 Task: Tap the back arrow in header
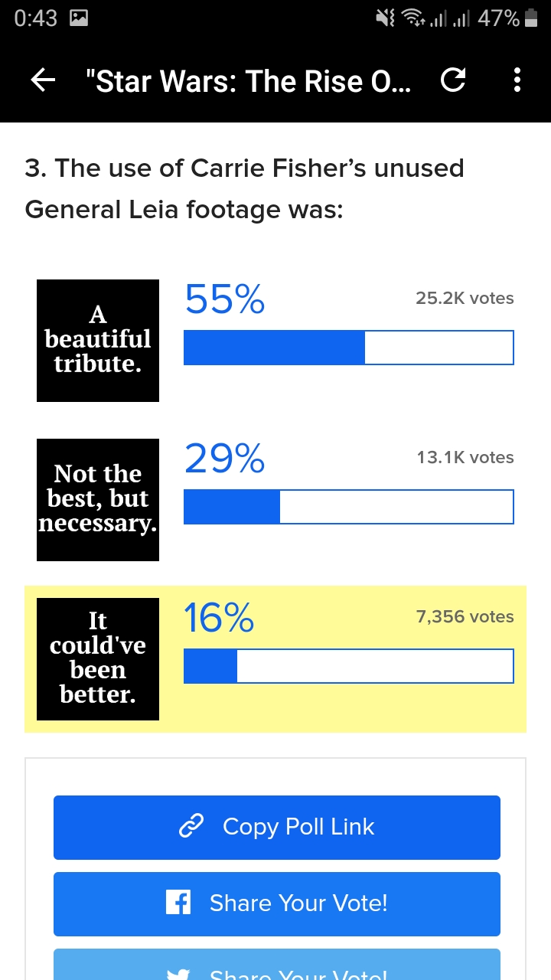pyautogui.click(x=43, y=80)
